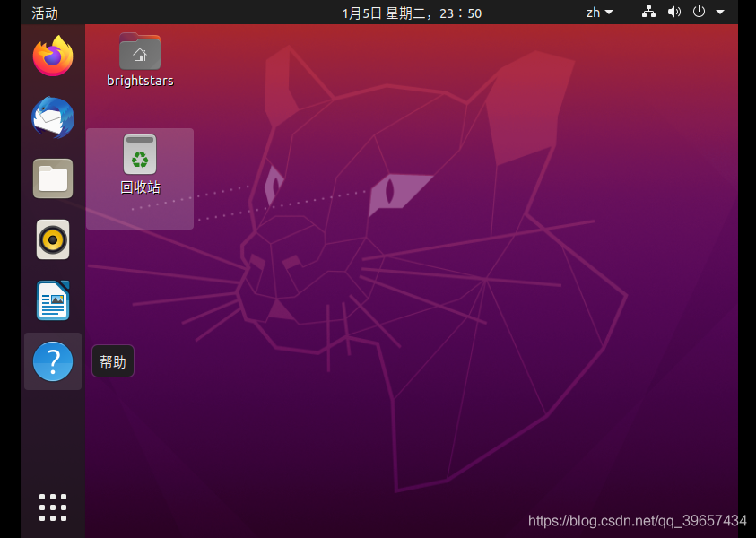Expand the system menu arrow

[x=720, y=12]
